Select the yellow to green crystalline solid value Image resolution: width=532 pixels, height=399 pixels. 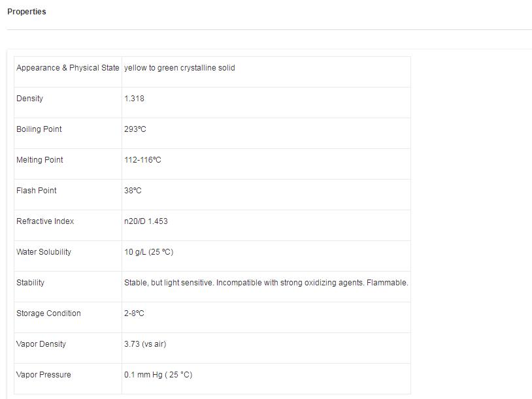coord(179,68)
